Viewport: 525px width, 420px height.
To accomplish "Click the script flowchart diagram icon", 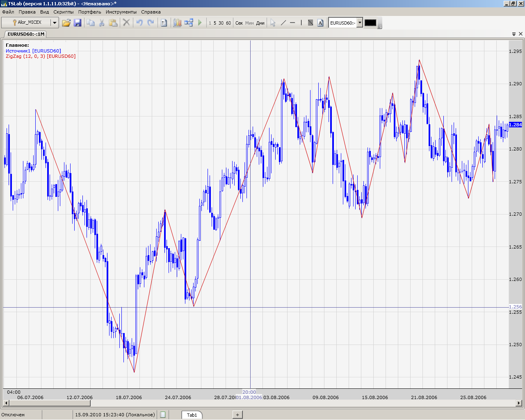I will click(189, 23).
